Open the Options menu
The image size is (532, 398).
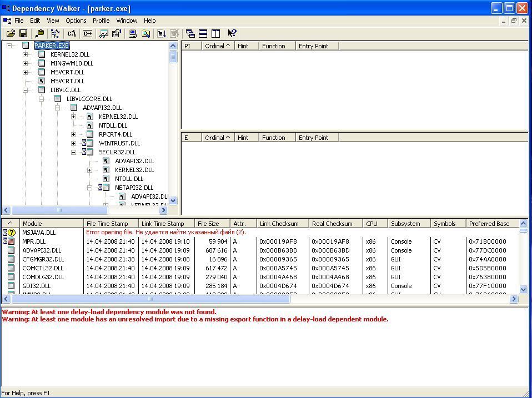tap(76, 21)
